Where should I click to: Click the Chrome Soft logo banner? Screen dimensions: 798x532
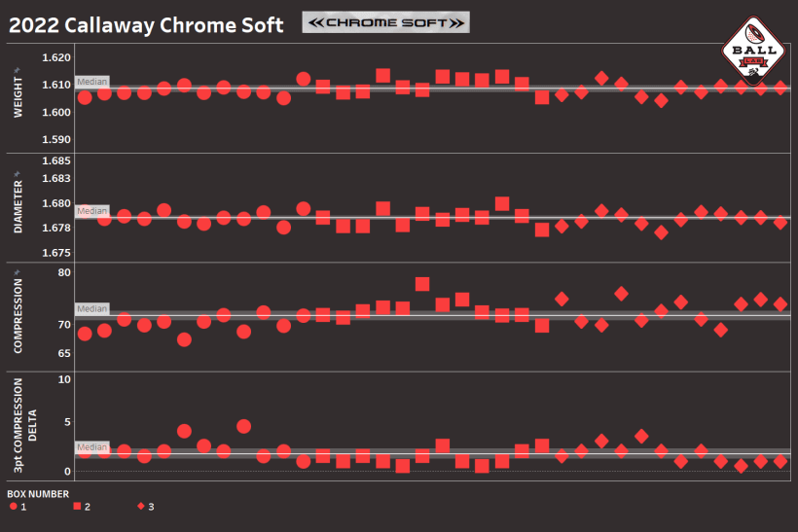click(x=385, y=22)
